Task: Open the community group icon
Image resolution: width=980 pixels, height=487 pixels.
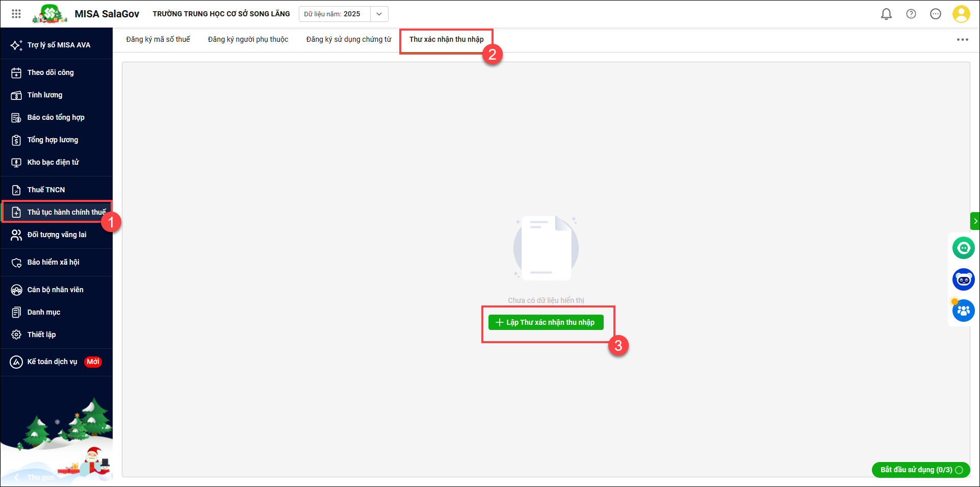Action: point(963,311)
